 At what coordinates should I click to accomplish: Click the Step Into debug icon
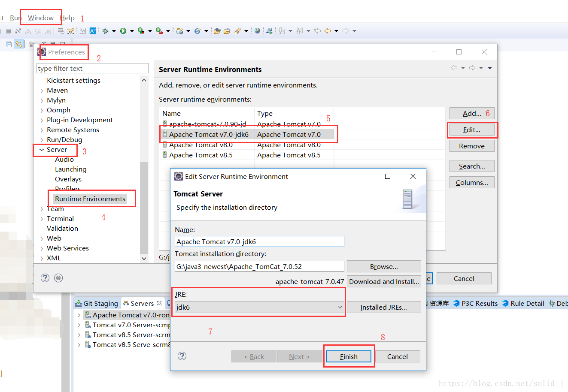[28, 31]
